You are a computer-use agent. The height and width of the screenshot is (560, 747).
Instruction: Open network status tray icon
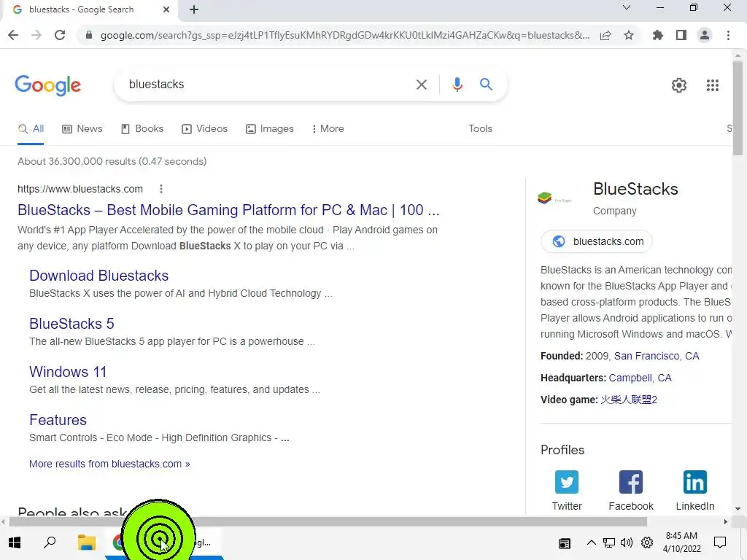point(609,542)
